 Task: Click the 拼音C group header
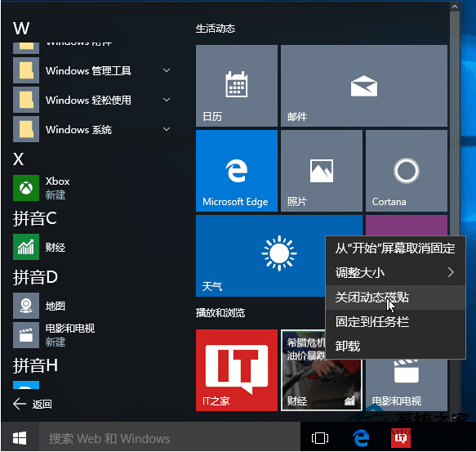(x=34, y=218)
